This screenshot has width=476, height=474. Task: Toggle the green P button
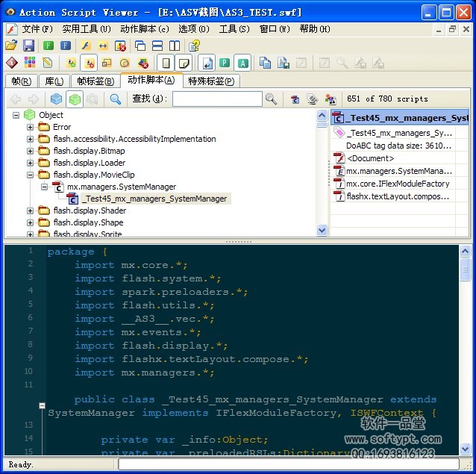225,63
